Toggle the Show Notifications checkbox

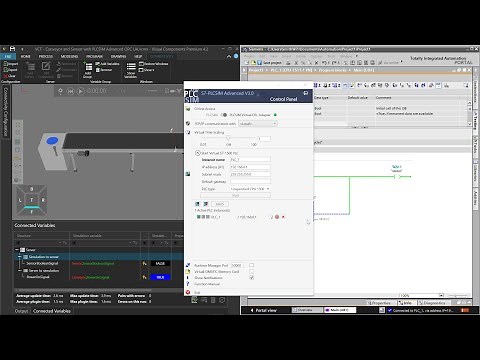251,278
